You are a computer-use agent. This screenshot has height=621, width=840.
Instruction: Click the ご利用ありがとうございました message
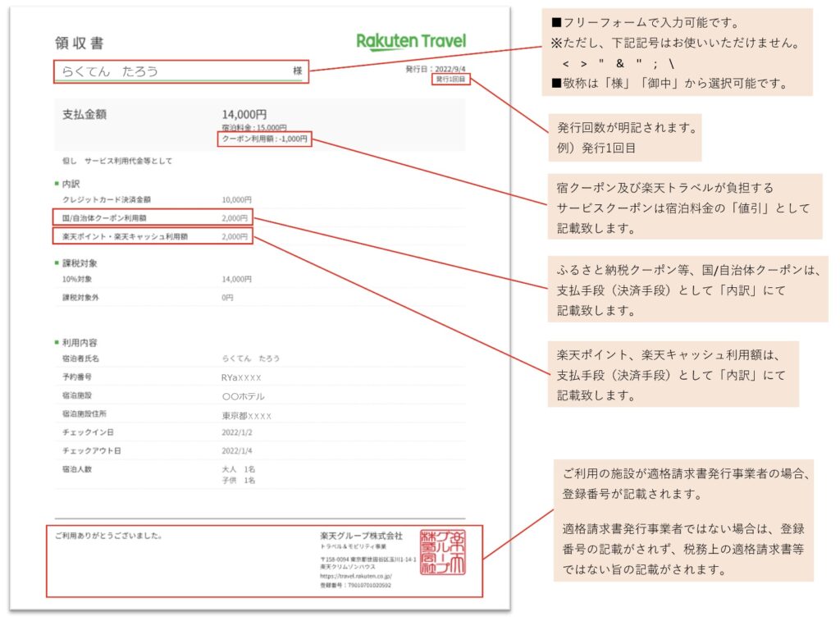[109, 535]
